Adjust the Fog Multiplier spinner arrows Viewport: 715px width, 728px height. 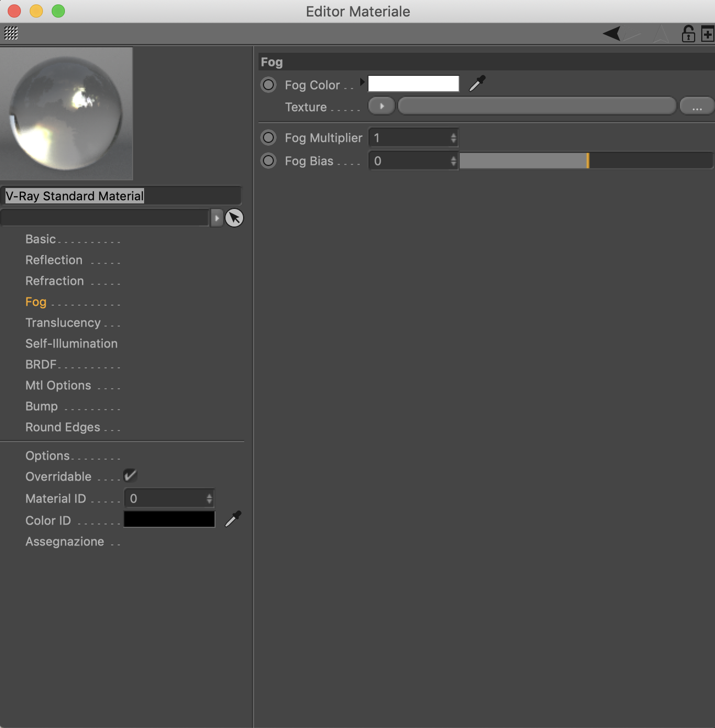point(453,138)
